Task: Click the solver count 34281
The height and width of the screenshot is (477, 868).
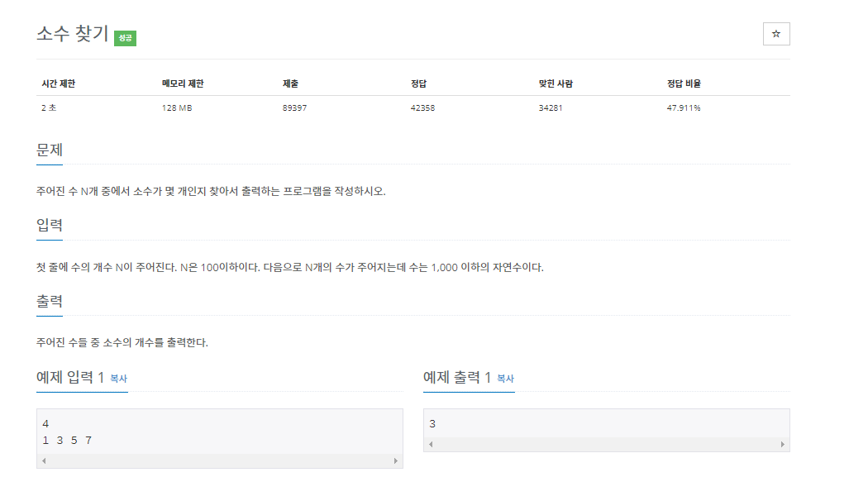Action: [551, 108]
